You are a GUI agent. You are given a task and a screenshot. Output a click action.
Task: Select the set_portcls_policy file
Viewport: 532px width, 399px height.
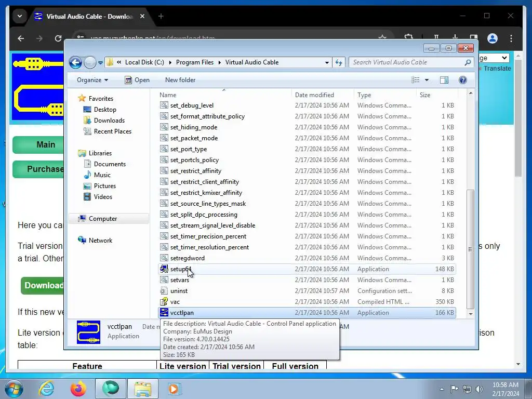click(194, 160)
